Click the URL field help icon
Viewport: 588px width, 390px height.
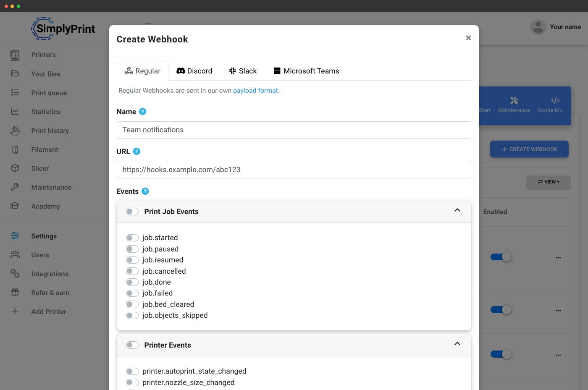[136, 151]
